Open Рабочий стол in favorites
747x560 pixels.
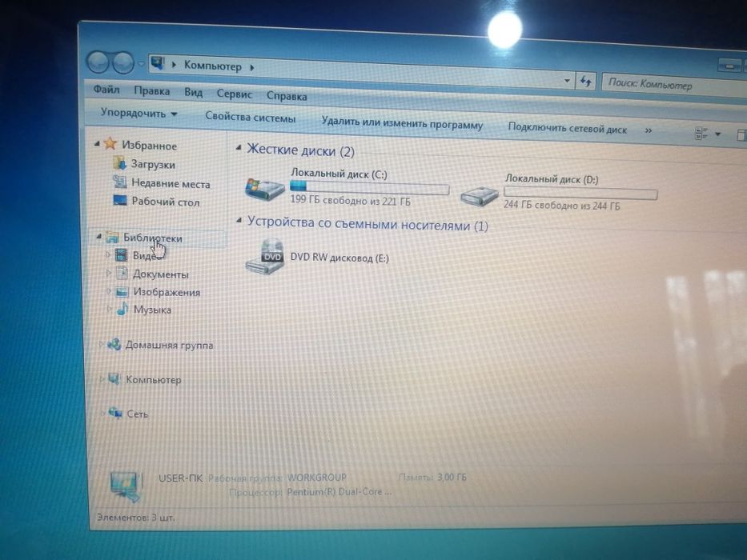point(165,202)
